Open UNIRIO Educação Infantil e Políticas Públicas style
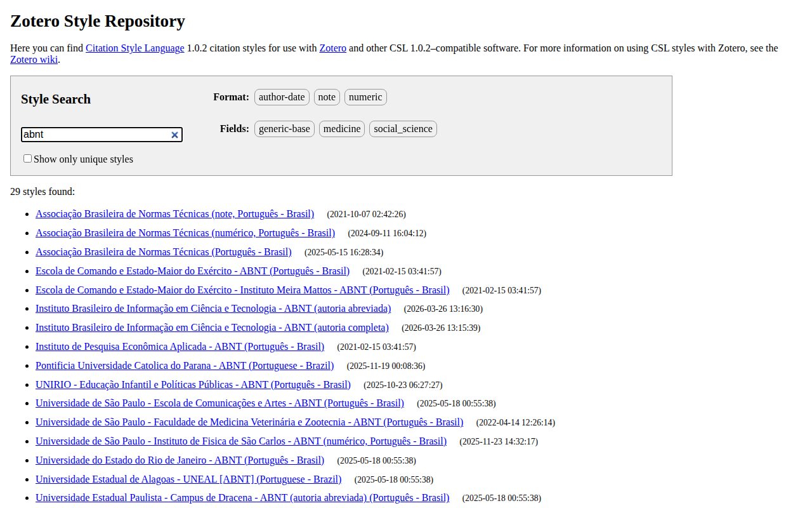 193,385
